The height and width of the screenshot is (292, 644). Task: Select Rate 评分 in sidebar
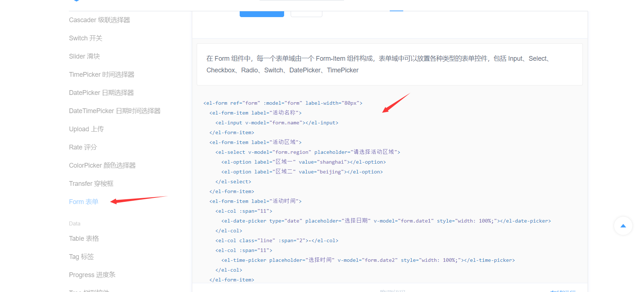click(83, 147)
